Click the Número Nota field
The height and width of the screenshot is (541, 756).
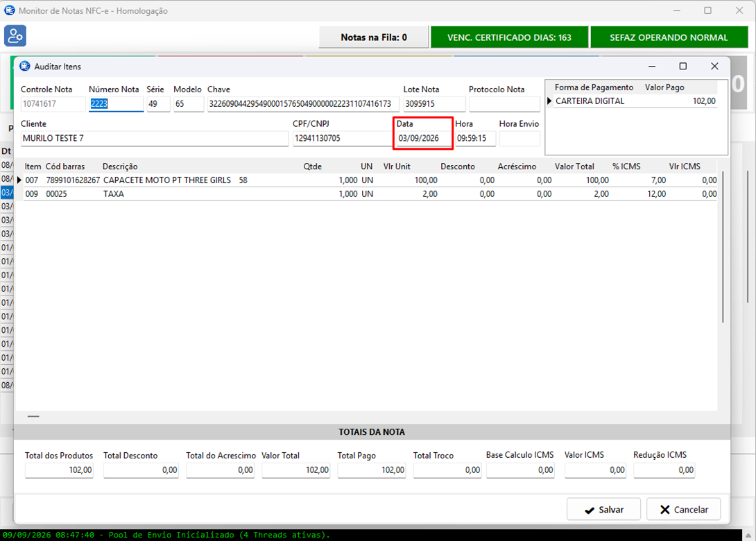(116, 103)
